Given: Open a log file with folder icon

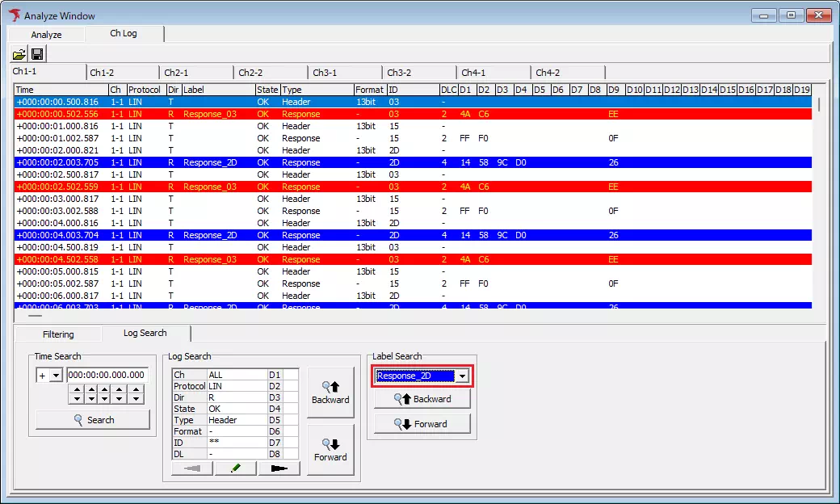Looking at the screenshot, I should pos(19,54).
